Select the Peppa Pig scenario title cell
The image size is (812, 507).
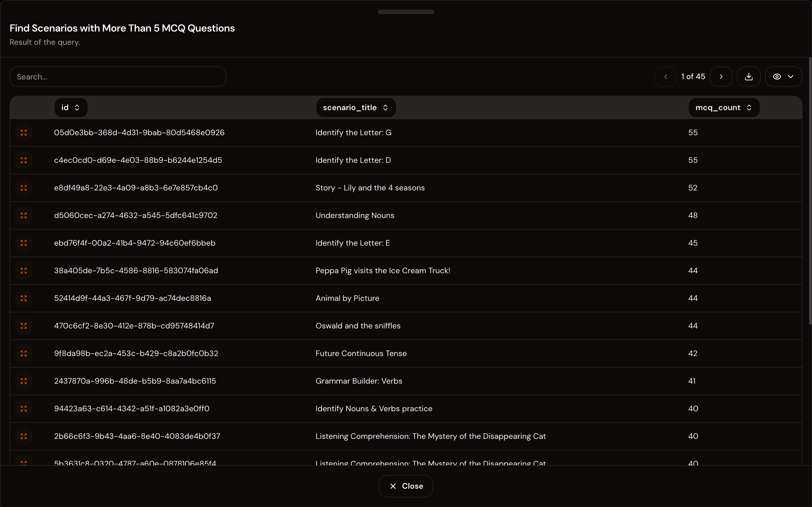pyautogui.click(x=383, y=271)
